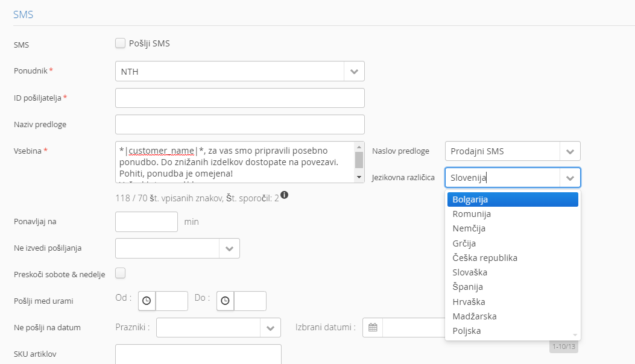Click the Vsebina scrollbar down arrow
The height and width of the screenshot is (364, 635).
(x=359, y=177)
